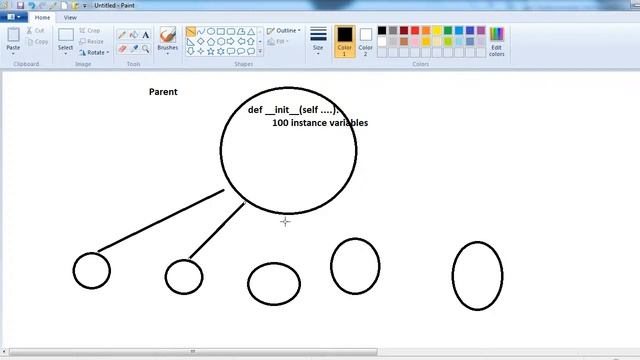Expand the Paste dropdown arrow
Image resolution: width=640 pixels, height=360 pixels.
[x=13, y=54]
